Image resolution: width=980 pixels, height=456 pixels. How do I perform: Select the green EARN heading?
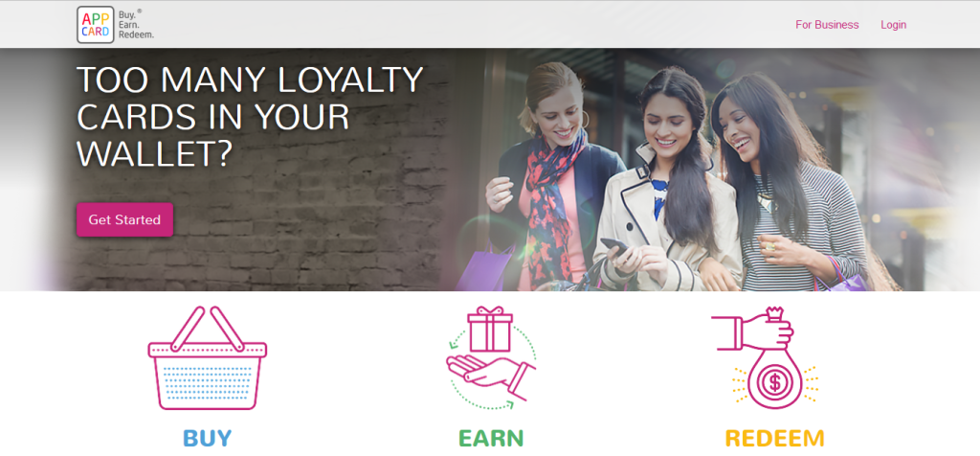click(x=491, y=438)
